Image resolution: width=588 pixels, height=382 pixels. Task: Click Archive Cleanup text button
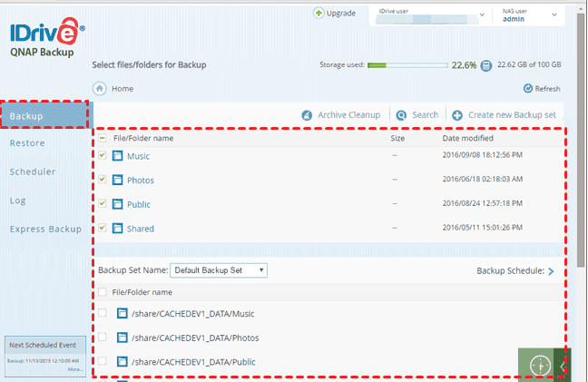[x=349, y=115]
